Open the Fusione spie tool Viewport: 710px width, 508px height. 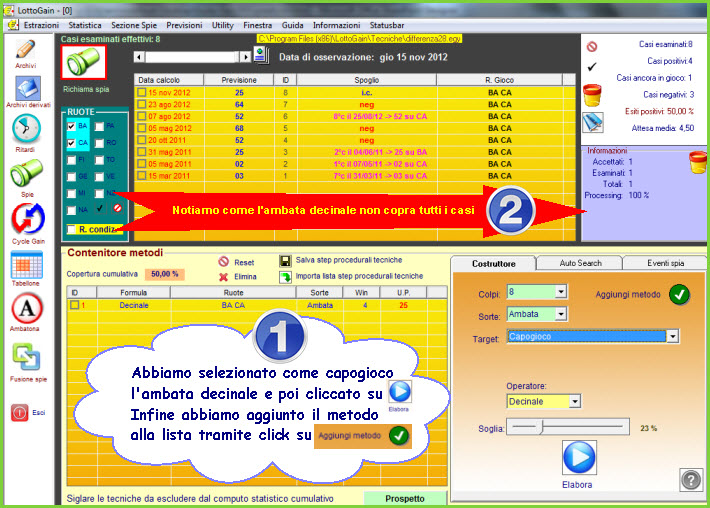pyautogui.click(x=26, y=357)
